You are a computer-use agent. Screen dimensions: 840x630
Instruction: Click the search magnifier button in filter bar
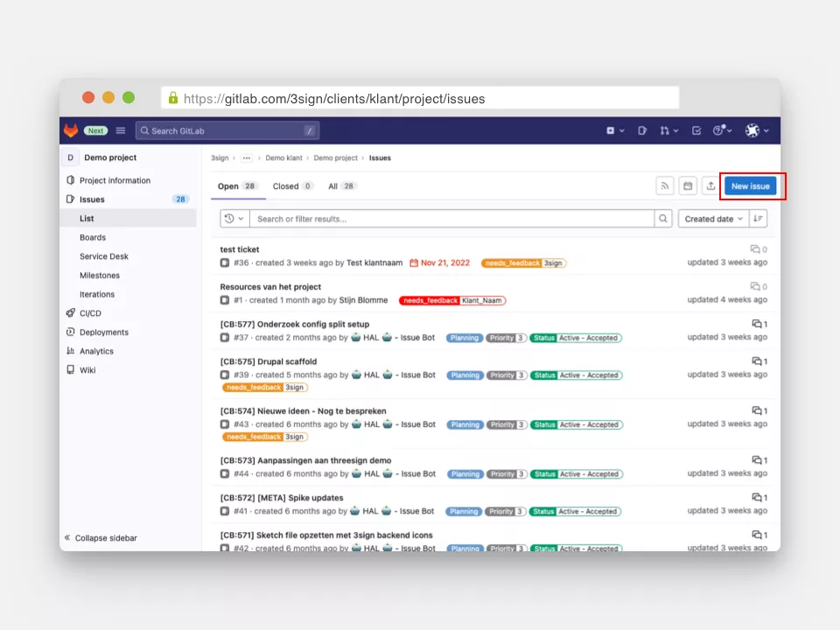tap(664, 219)
